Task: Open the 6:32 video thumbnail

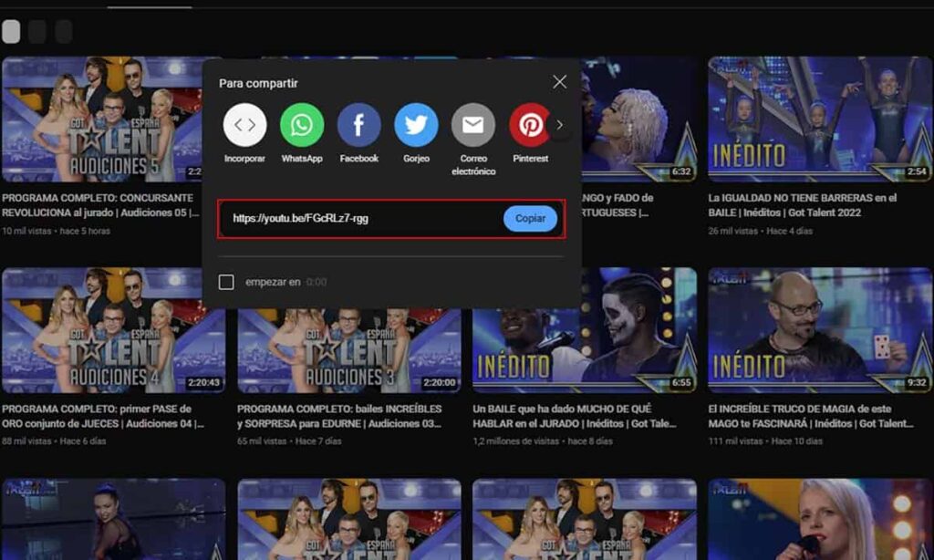Action: tap(638, 119)
